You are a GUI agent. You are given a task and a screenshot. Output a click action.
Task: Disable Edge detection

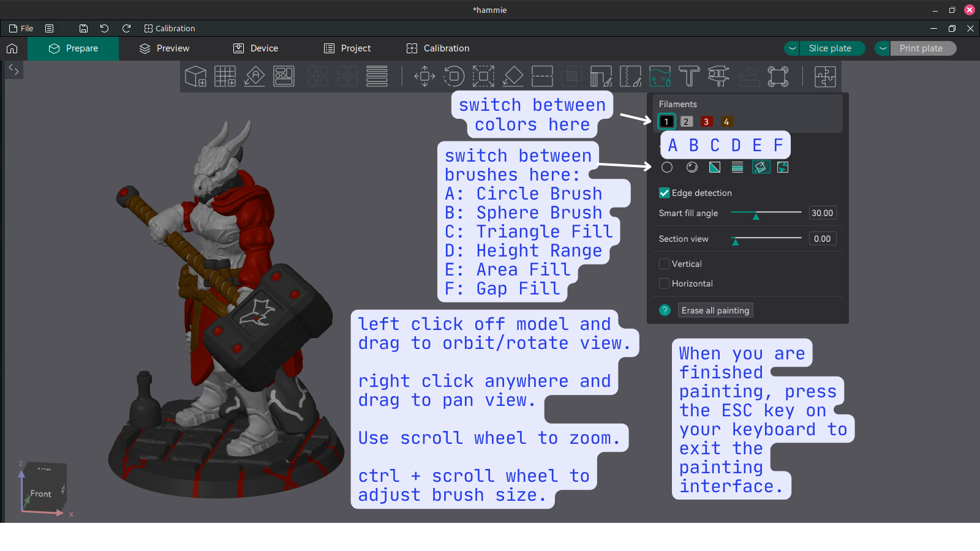[x=665, y=193]
